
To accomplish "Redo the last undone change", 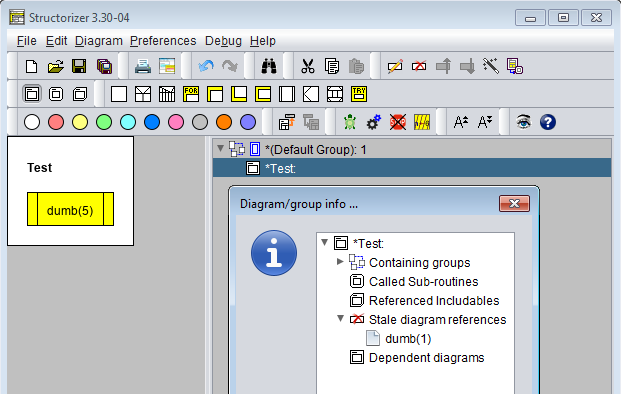I will (x=230, y=66).
